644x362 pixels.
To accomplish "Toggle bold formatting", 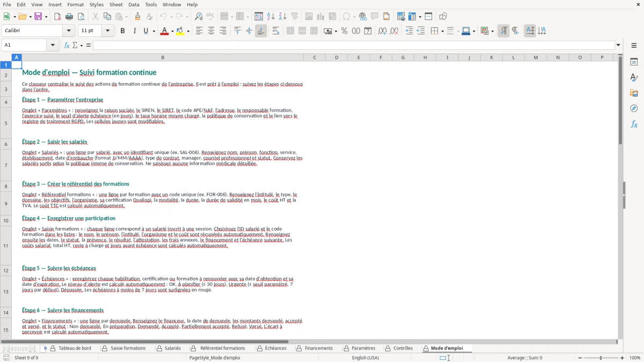I will click(122, 31).
